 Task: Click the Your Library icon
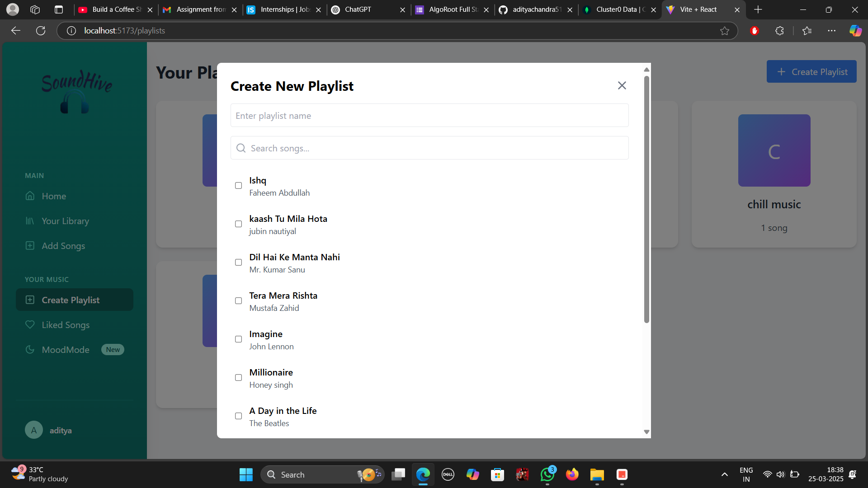(30, 221)
